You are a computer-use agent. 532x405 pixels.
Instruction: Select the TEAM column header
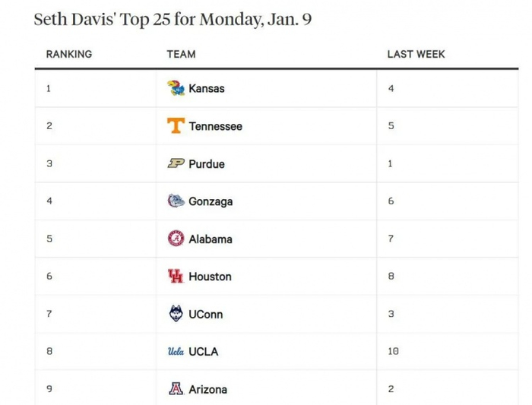click(x=181, y=54)
